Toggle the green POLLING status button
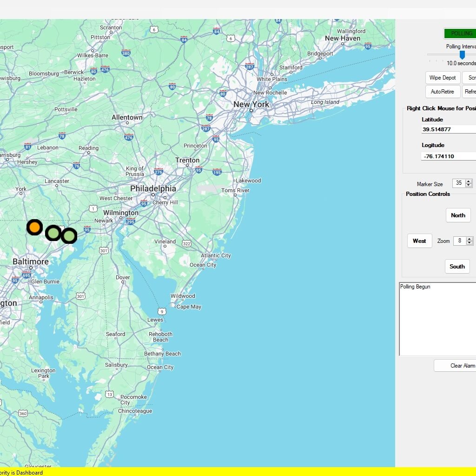This screenshot has height=476, width=476. click(460, 34)
